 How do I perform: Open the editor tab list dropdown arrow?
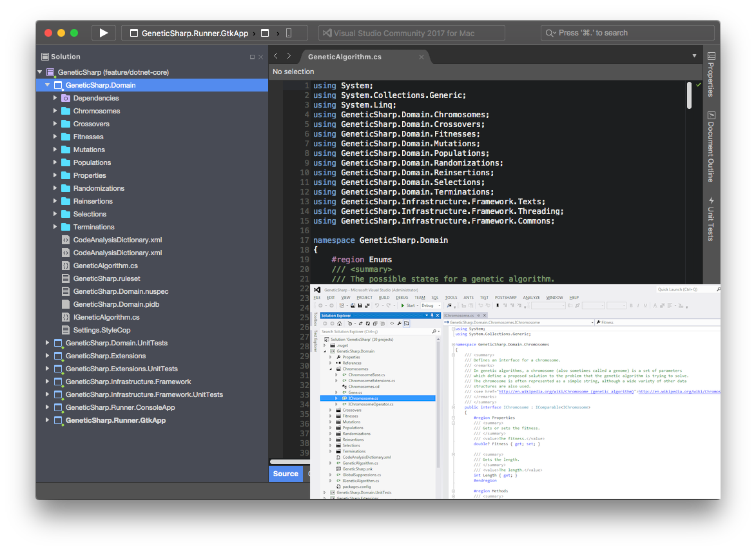pyautogui.click(x=694, y=56)
